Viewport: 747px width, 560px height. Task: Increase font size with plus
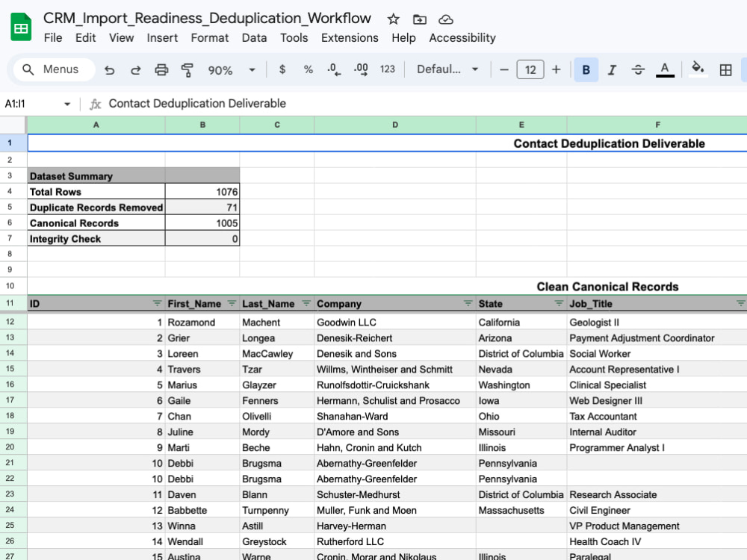(556, 70)
